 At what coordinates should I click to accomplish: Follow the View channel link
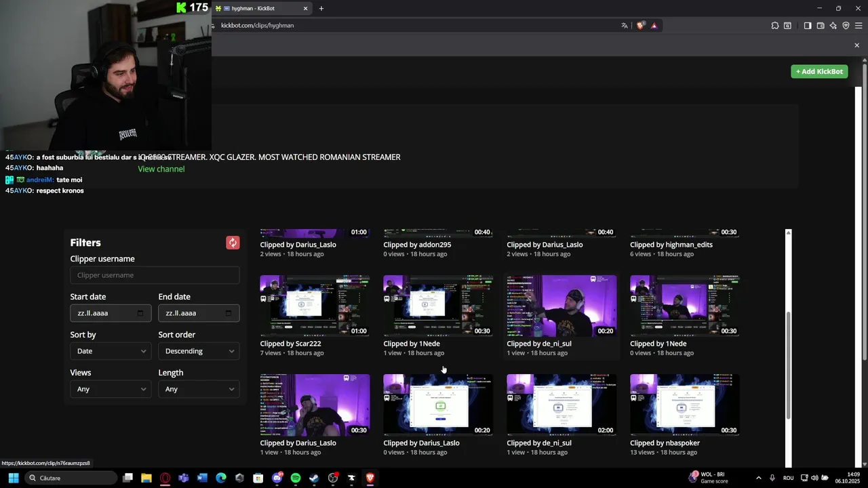click(161, 169)
